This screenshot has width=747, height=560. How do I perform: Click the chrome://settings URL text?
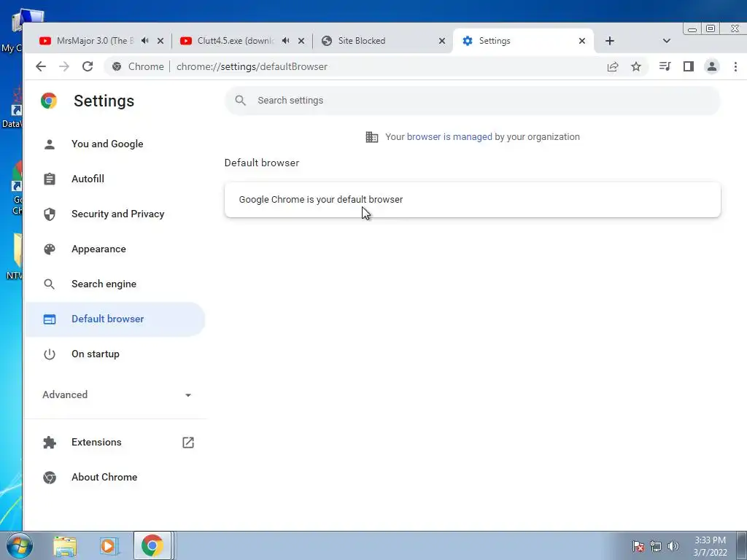coord(252,66)
